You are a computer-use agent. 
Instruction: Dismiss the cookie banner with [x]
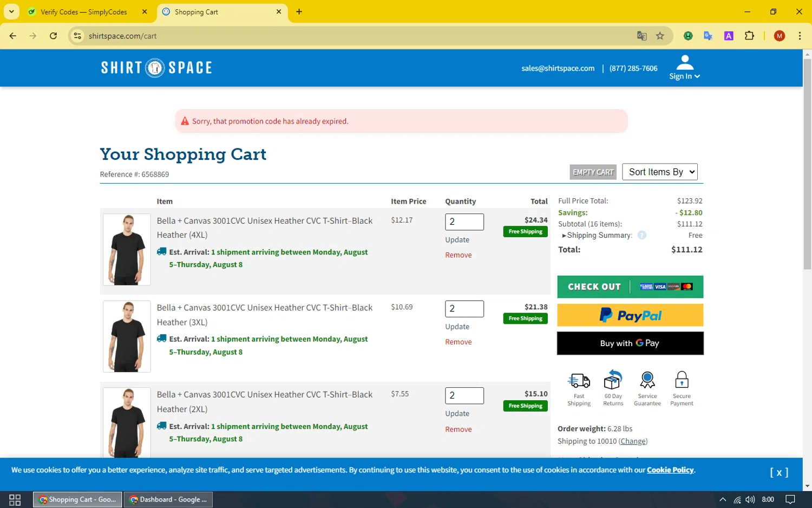pyautogui.click(x=779, y=472)
